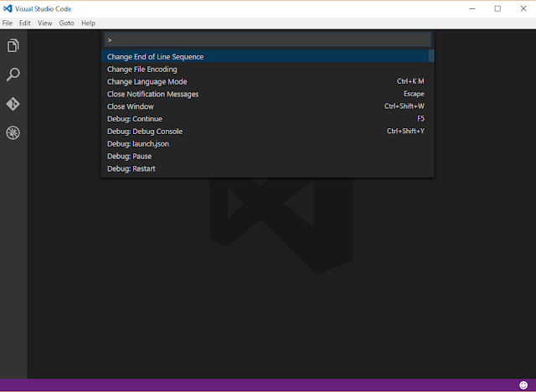Viewport: 536px width, 392px height.
Task: Open the File menu
Action: [x=8, y=23]
